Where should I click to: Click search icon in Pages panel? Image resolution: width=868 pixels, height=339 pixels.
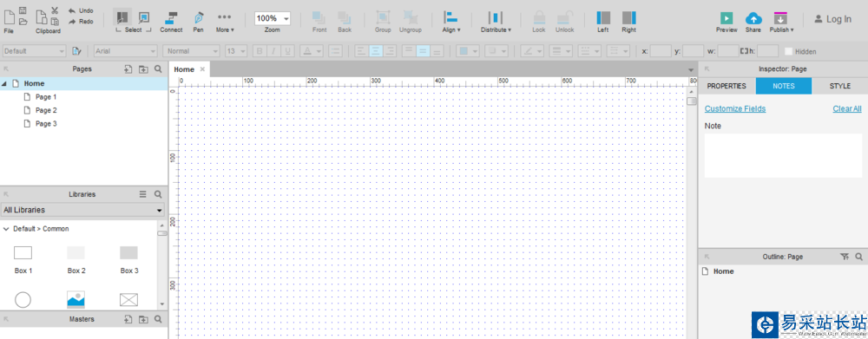pos(158,69)
